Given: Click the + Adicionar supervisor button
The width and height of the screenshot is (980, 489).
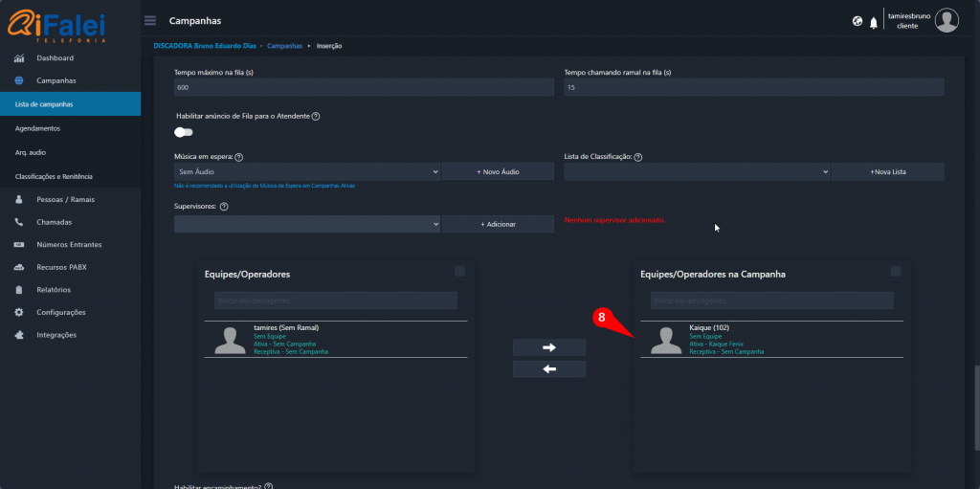Looking at the screenshot, I should (498, 224).
